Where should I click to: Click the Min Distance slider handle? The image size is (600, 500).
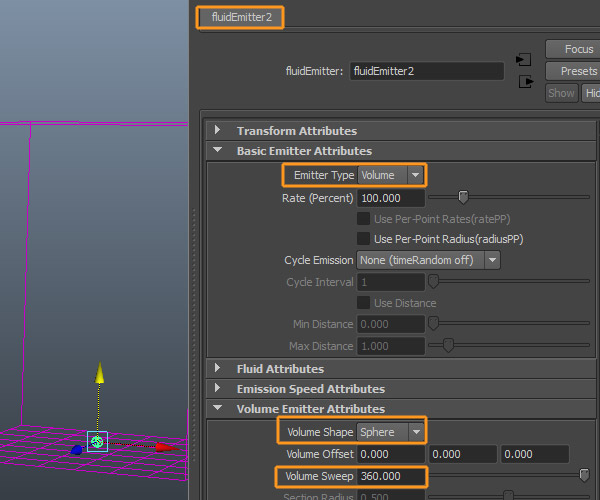pos(433,323)
